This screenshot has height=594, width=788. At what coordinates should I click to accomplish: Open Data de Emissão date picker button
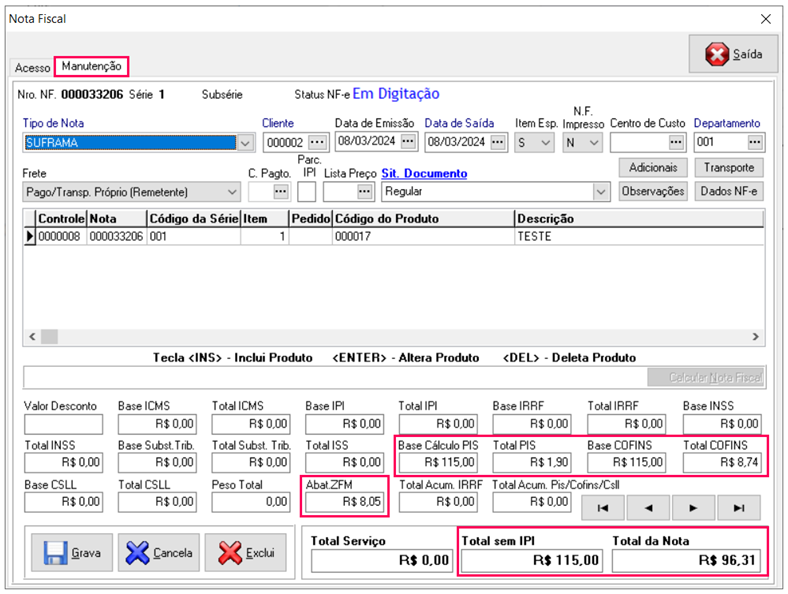pyautogui.click(x=407, y=142)
